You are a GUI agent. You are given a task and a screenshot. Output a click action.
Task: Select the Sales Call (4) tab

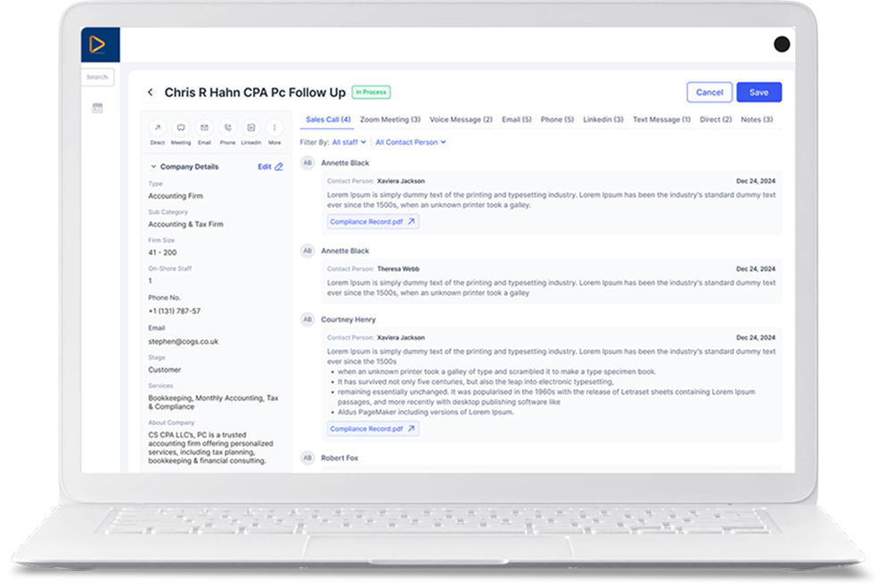point(328,119)
